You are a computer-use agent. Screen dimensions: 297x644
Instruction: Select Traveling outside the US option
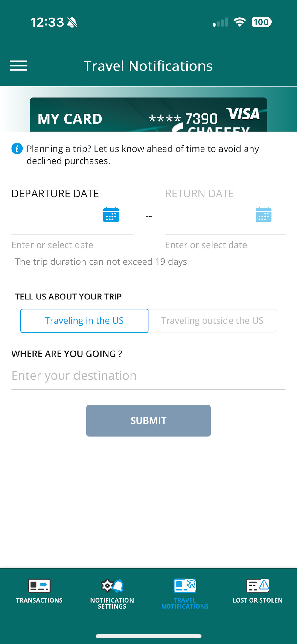[213, 321]
